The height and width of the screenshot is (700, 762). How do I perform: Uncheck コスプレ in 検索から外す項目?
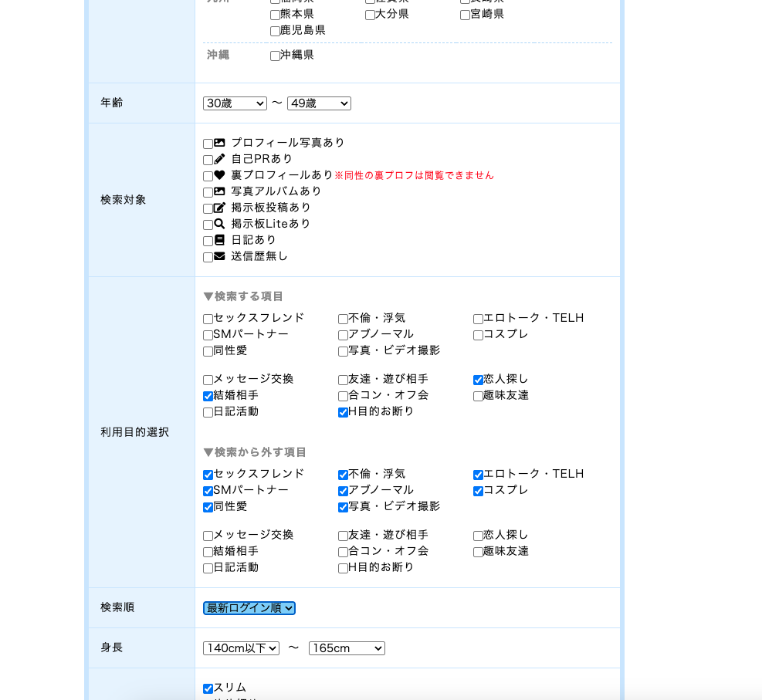pyautogui.click(x=478, y=491)
